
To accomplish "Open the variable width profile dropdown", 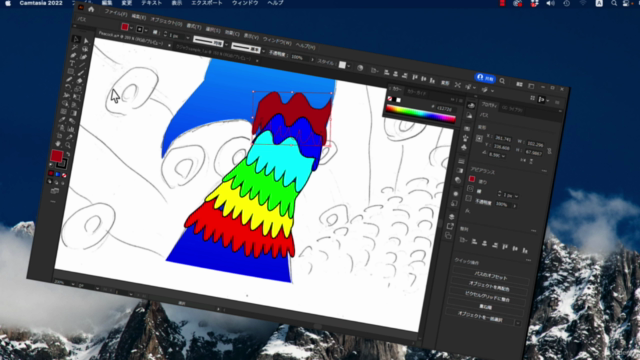I will [x=226, y=44].
